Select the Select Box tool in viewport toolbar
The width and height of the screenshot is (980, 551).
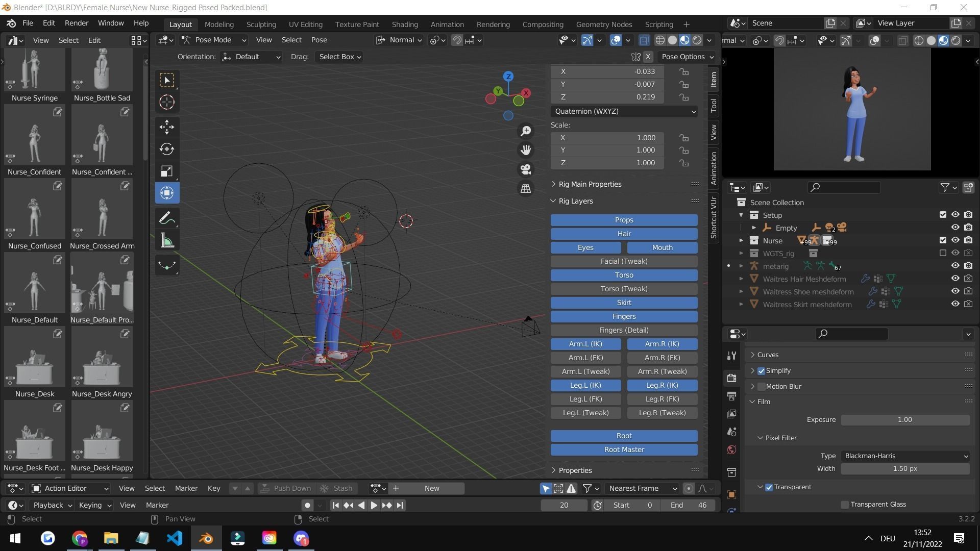(167, 80)
